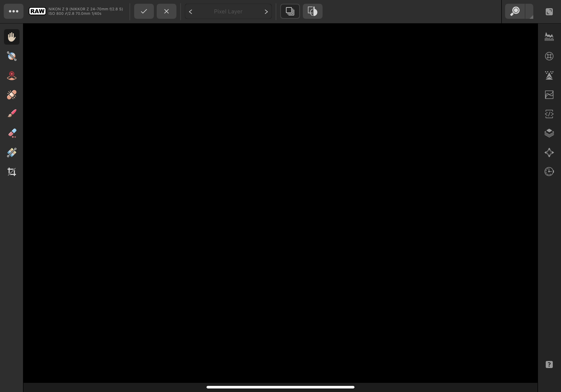561x392 pixels.
Task: Cancel the develop with X button
Action: point(166,11)
